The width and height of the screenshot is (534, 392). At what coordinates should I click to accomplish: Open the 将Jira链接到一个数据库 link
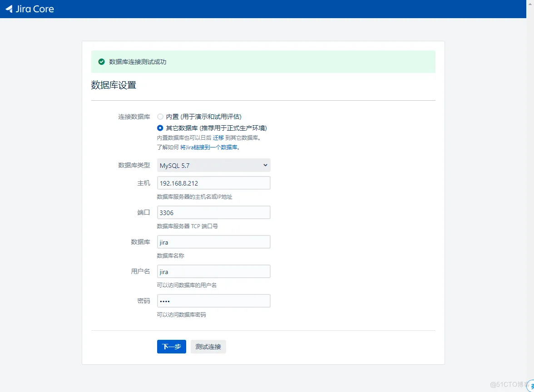pyautogui.click(x=209, y=147)
